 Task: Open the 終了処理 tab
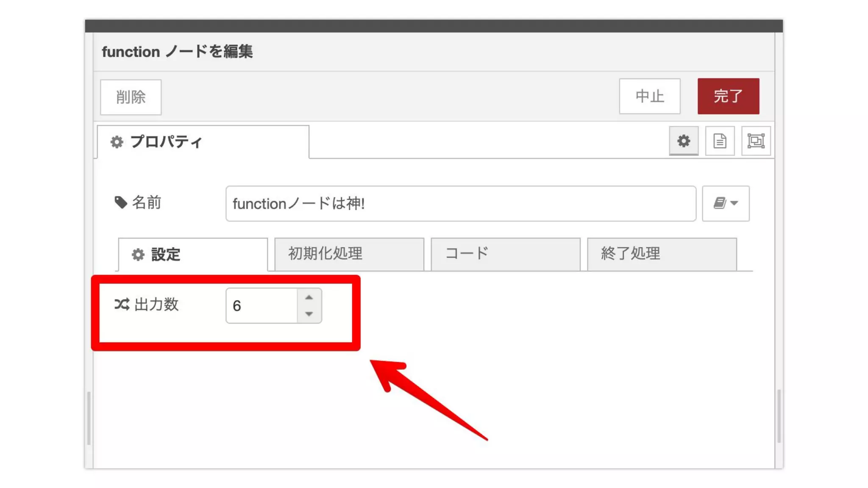click(x=661, y=254)
